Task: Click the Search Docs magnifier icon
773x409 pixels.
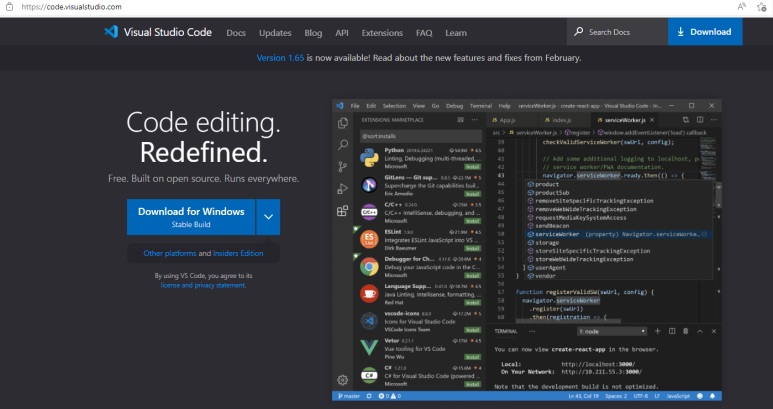Action: [x=578, y=32]
